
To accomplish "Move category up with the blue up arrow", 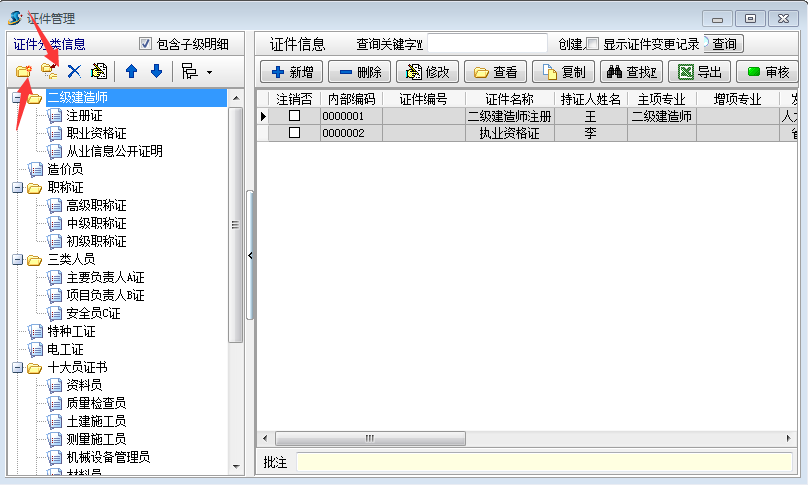I will (x=131, y=72).
